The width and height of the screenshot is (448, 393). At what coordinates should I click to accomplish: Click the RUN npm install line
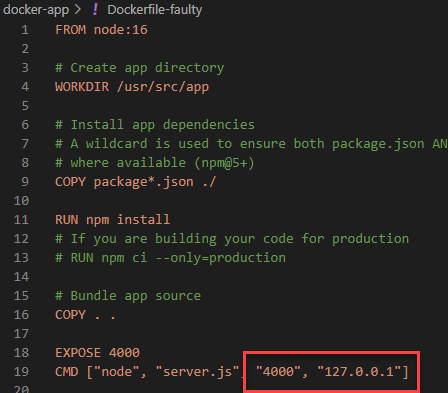[113, 220]
